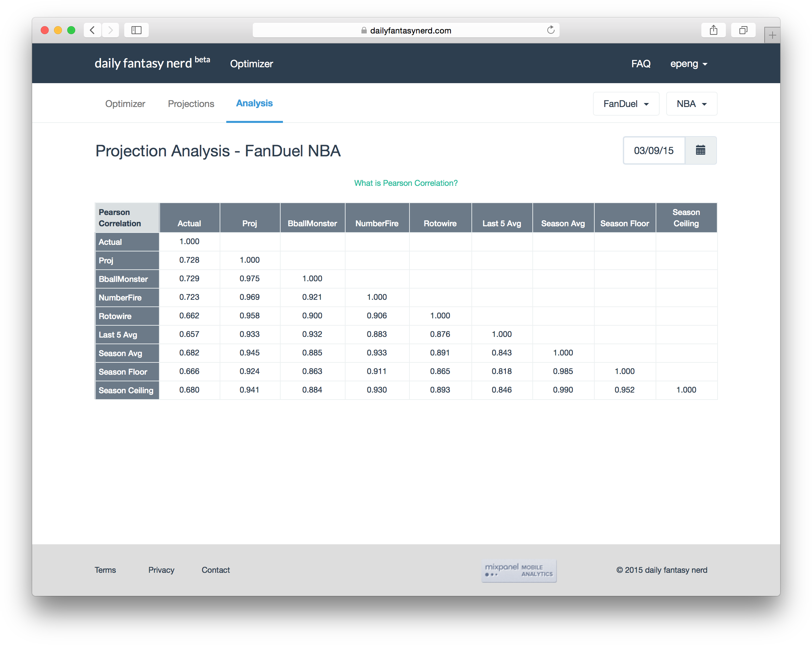Add a new tab with plus icon

pos(772,35)
